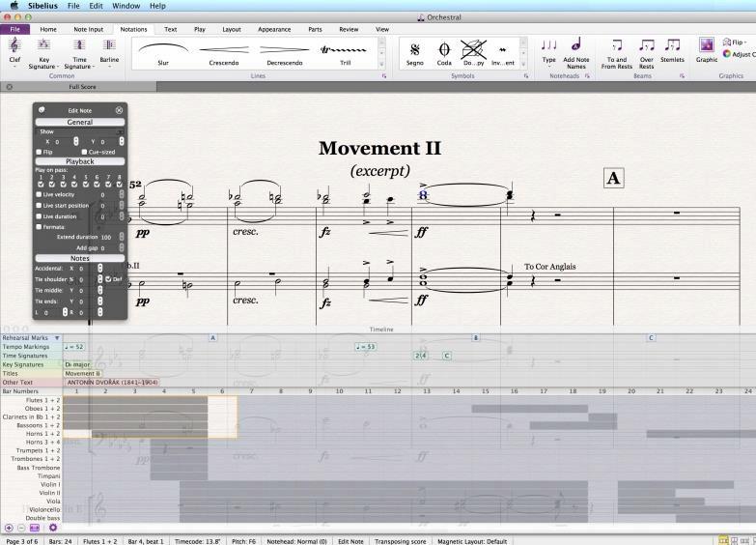Open the Window menu in menu bar
This screenshot has height=545, width=756.
[126, 6]
